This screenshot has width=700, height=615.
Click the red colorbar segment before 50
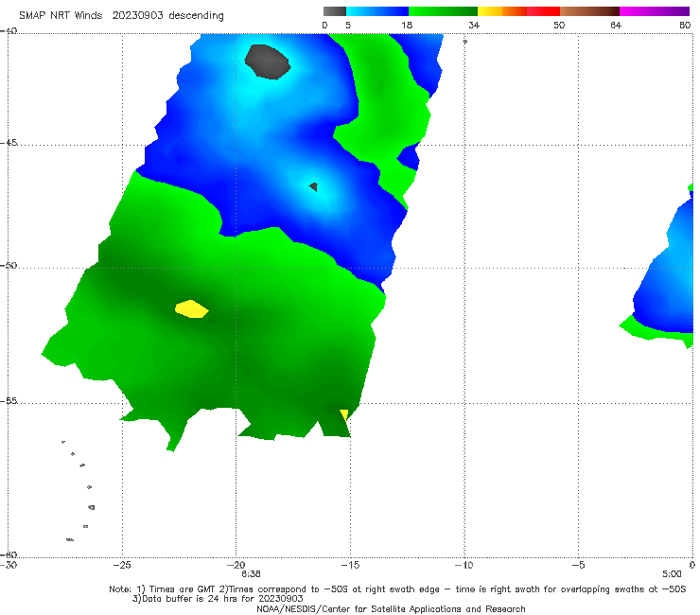point(543,11)
